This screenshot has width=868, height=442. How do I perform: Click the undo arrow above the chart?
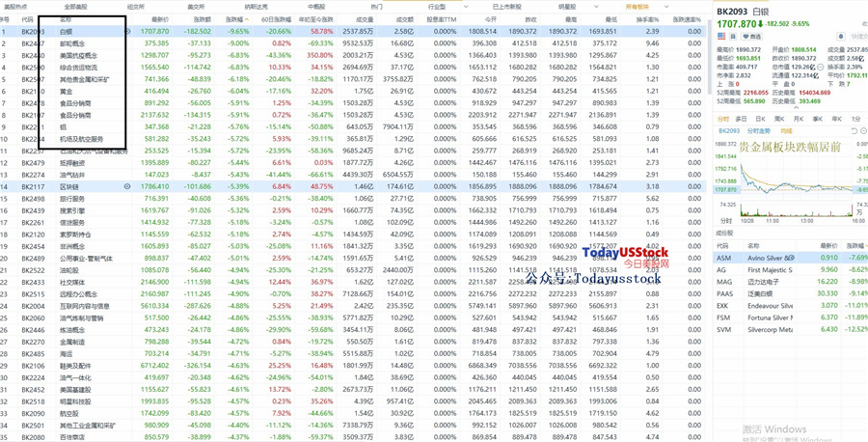coord(854,130)
